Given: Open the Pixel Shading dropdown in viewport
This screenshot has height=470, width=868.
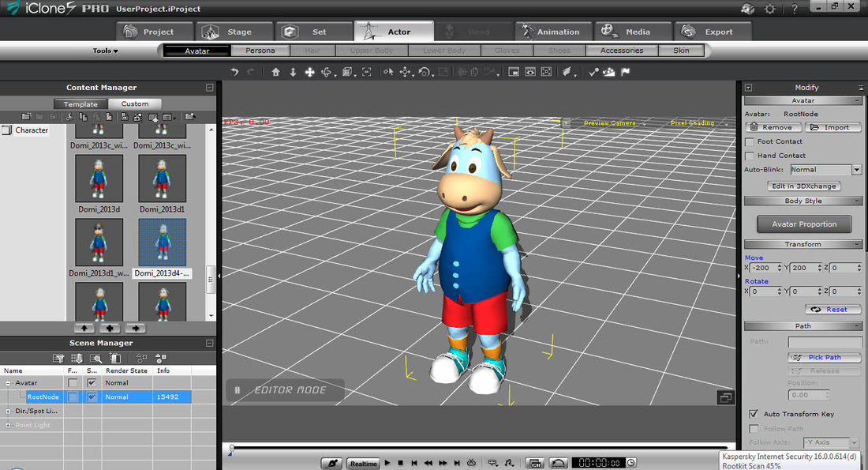Looking at the screenshot, I should coord(726,123).
